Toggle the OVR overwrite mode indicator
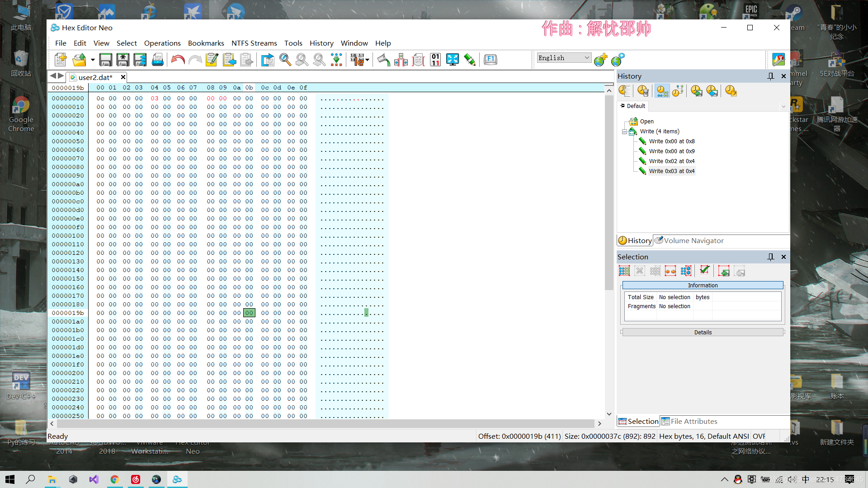The width and height of the screenshot is (868, 488). tap(759, 436)
